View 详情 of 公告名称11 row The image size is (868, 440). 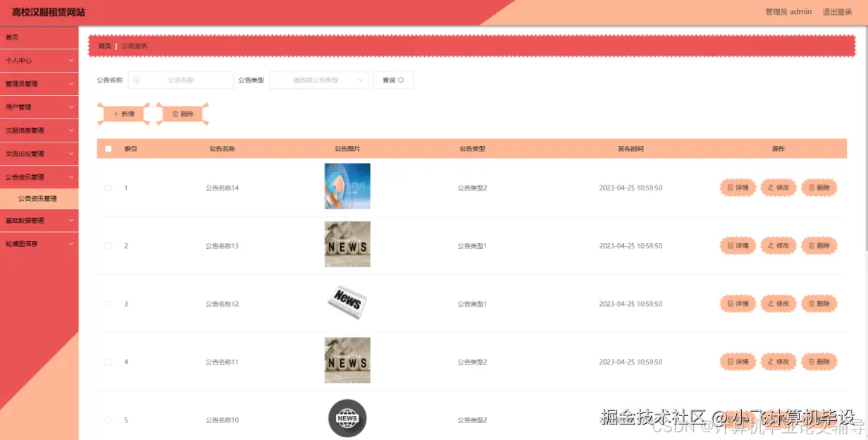point(738,362)
